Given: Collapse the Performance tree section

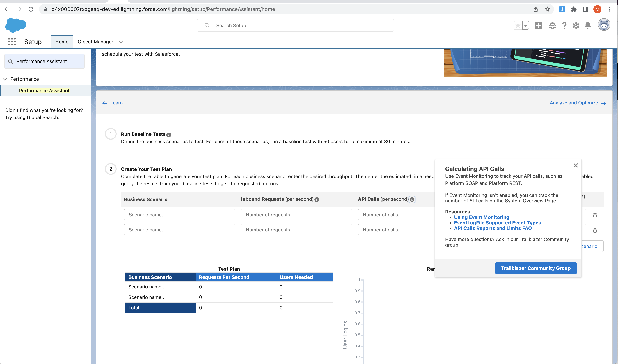Looking at the screenshot, I should click(x=5, y=79).
